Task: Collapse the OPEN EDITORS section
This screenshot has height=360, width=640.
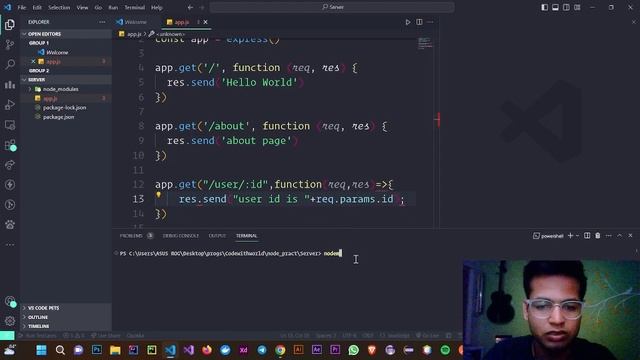Action: click(66, 34)
